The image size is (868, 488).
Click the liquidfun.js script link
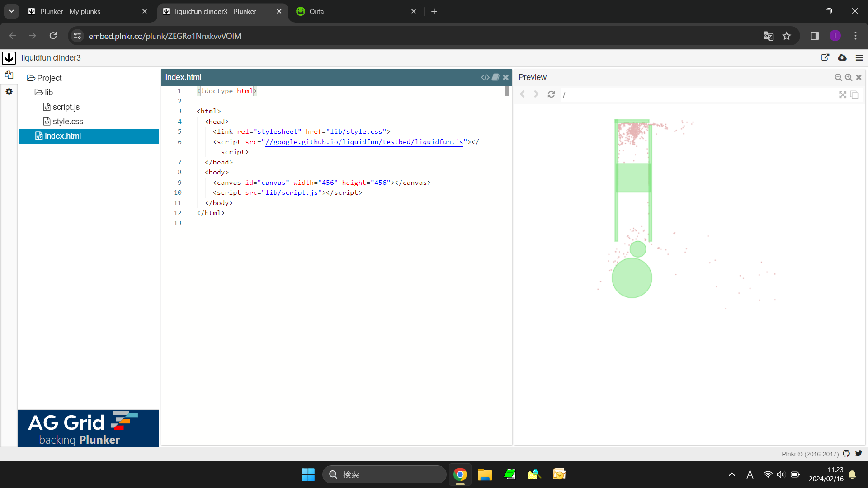click(x=364, y=142)
